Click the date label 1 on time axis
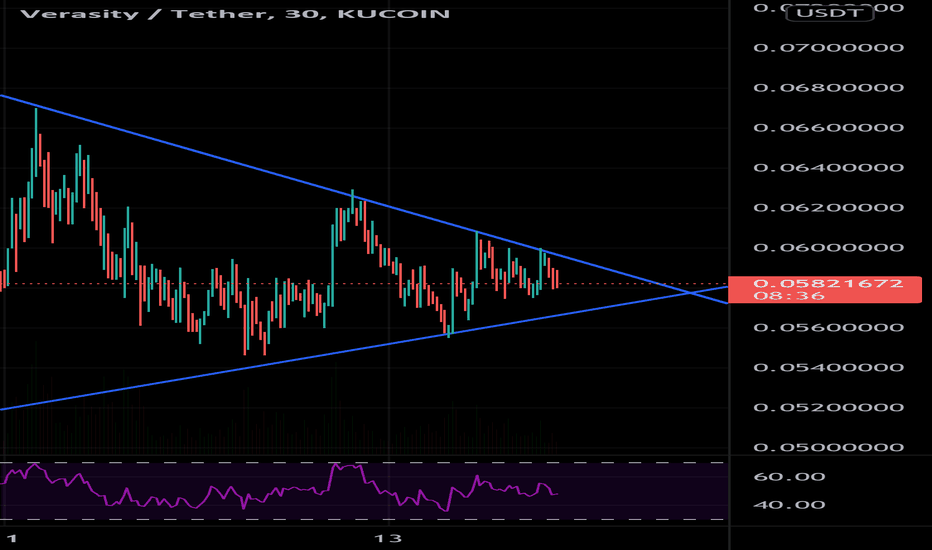This screenshot has width=932, height=550. [x=12, y=539]
